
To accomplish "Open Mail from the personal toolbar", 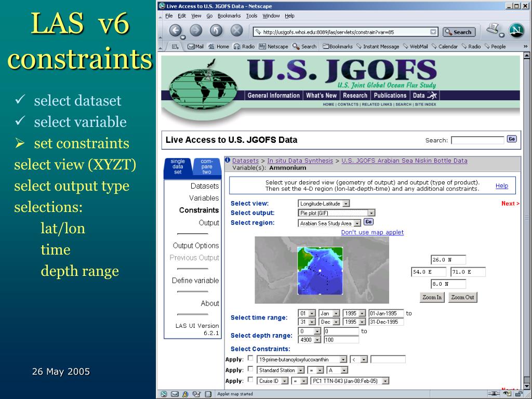I will 195,46.
